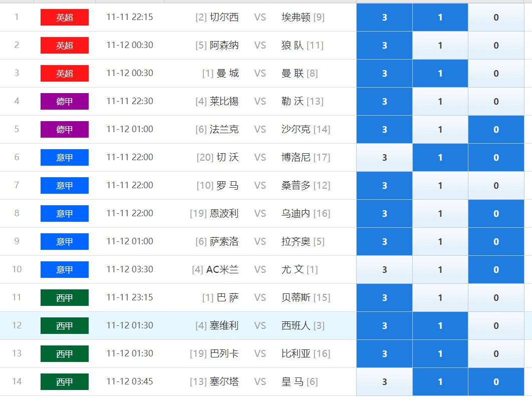Toggle away win 0 for 巴萨 vs 贝蒂斯
532x400 pixels.
tap(496, 298)
